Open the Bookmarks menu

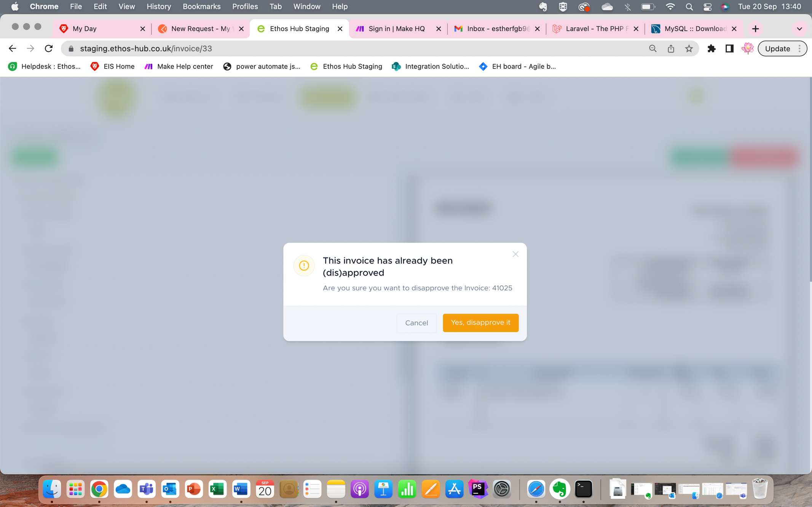pyautogui.click(x=201, y=6)
